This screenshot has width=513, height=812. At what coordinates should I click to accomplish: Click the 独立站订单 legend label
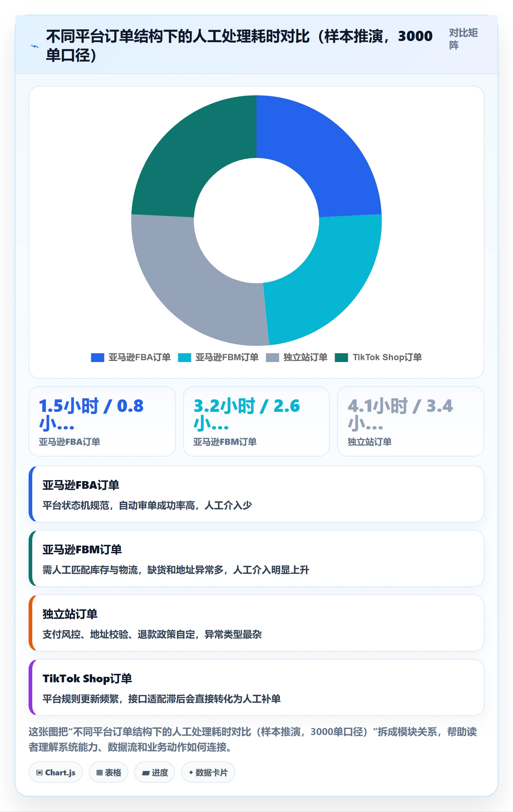(305, 358)
